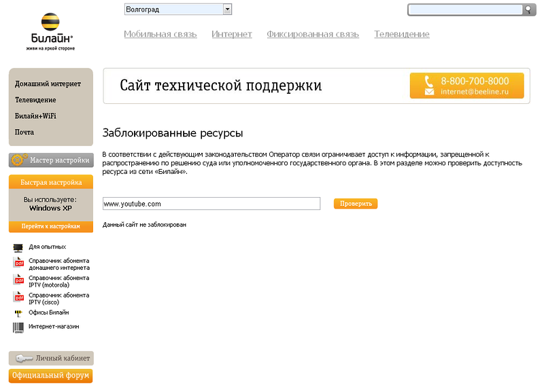
Task: Open the Интернет-магазин link
Action: 54,327
